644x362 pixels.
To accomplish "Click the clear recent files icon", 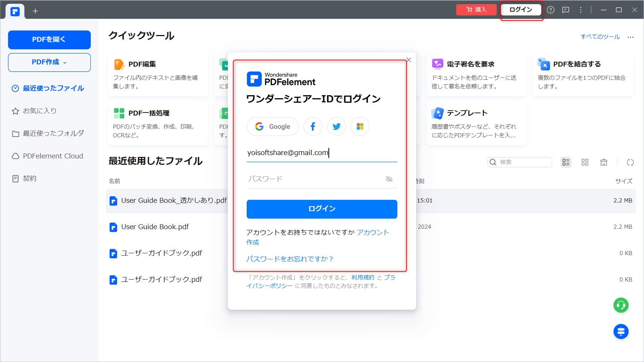I will pos(604,162).
